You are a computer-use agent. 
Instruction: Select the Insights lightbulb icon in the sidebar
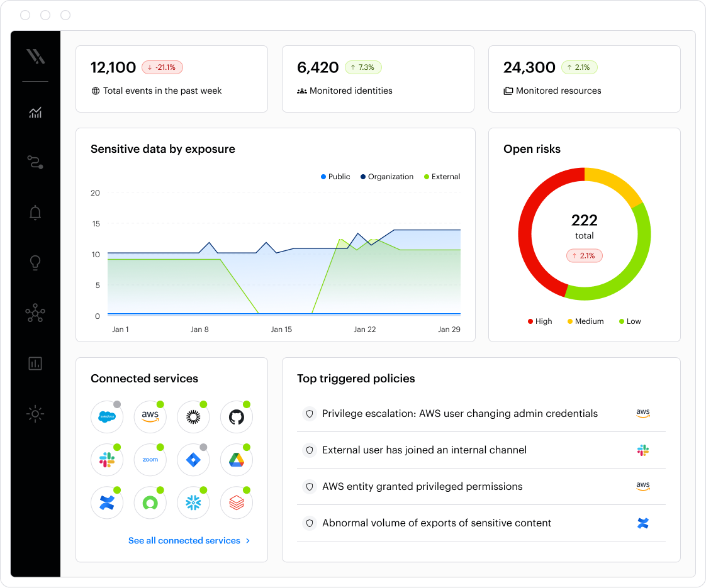tap(35, 263)
